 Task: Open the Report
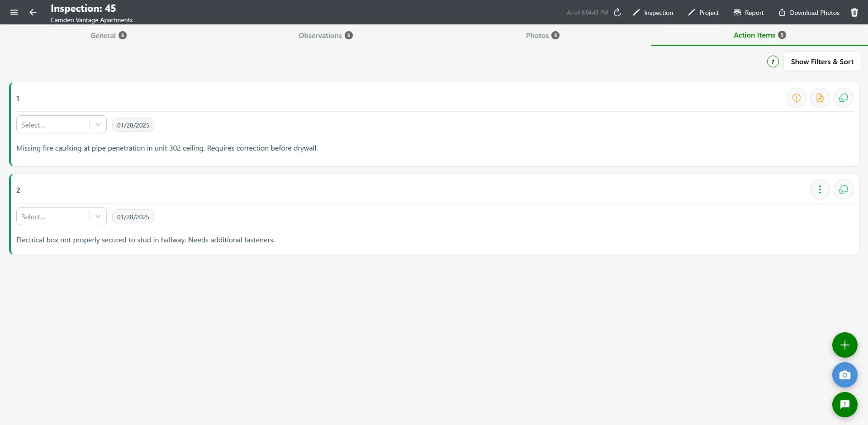pyautogui.click(x=749, y=13)
